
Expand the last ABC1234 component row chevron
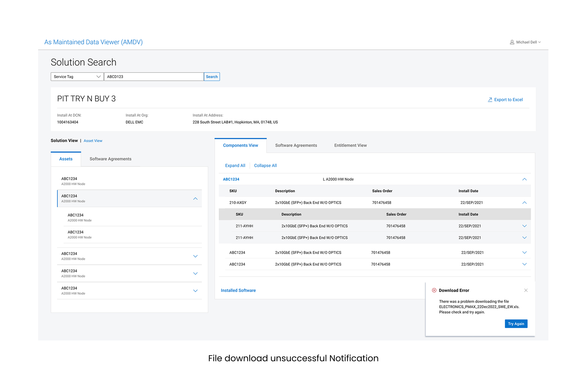coord(525,264)
